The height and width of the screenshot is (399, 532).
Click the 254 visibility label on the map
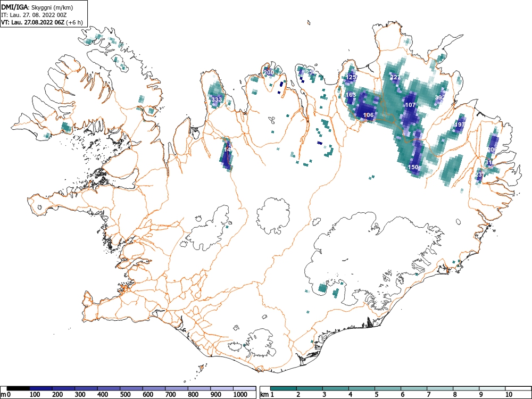[310, 72]
